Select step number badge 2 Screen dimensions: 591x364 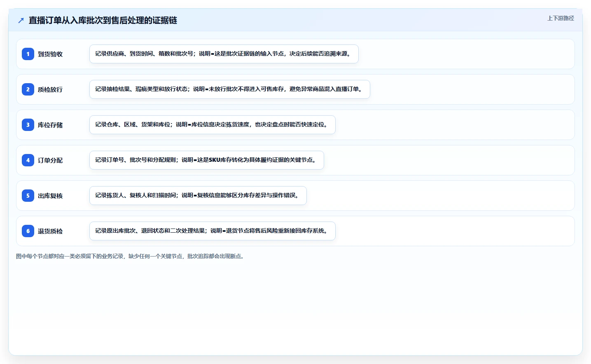point(28,89)
